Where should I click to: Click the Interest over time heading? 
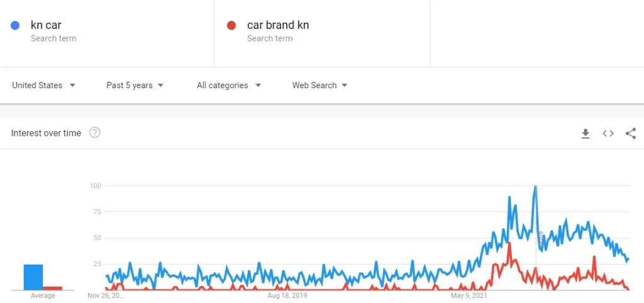[x=47, y=134]
